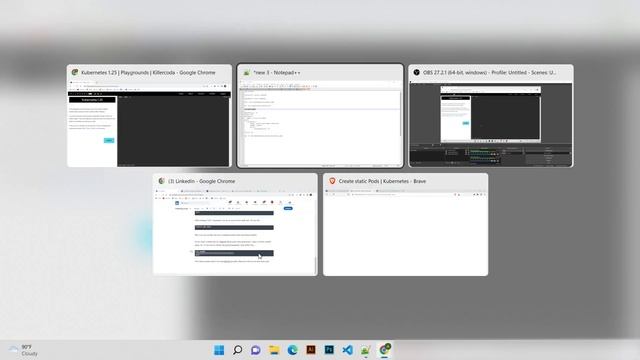Click the OBS logo icon in the window title

(416, 72)
